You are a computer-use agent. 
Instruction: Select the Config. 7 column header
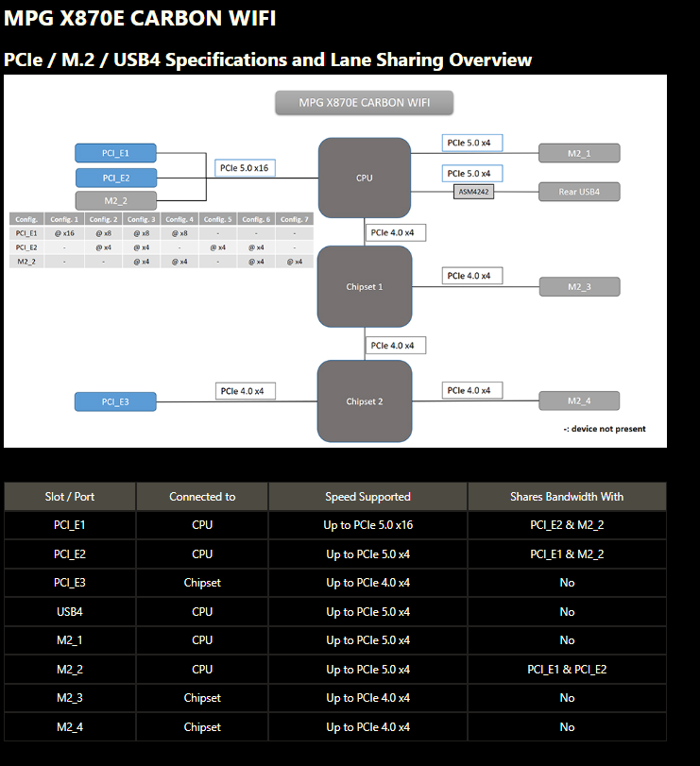(295, 219)
